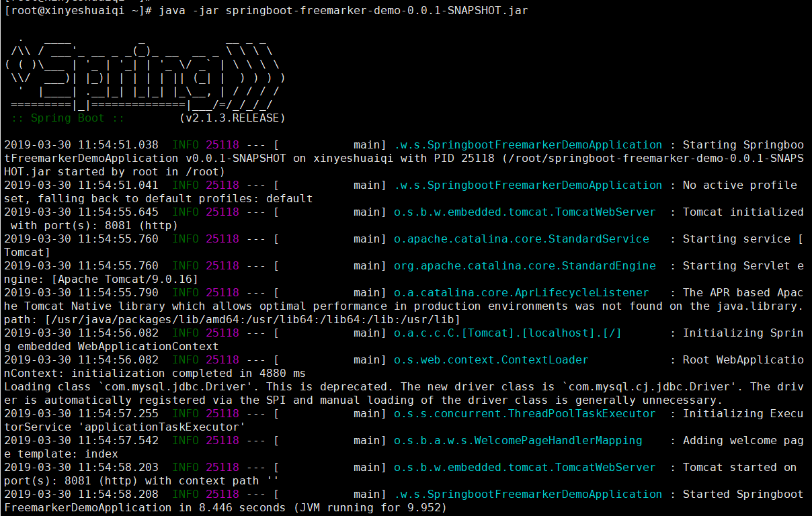812x516 pixels.
Task: Click the o.a.c.c.C.[Tomcat].[localhost].[/] logger name
Action: (507, 333)
